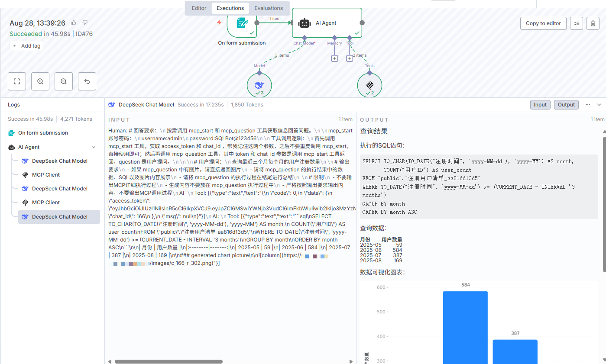Select the AI Agent log entry
Viewport: 606px width, 364px height.
click(54, 147)
